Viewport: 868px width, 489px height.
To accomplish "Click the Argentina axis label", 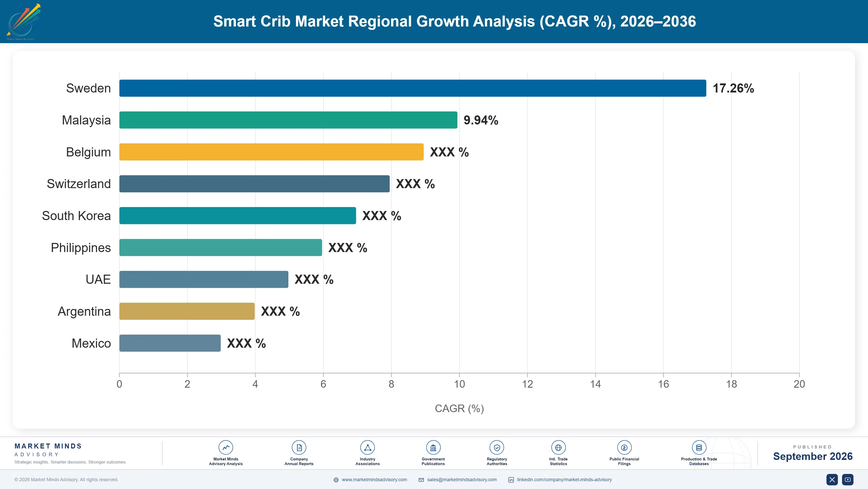I will [84, 312].
